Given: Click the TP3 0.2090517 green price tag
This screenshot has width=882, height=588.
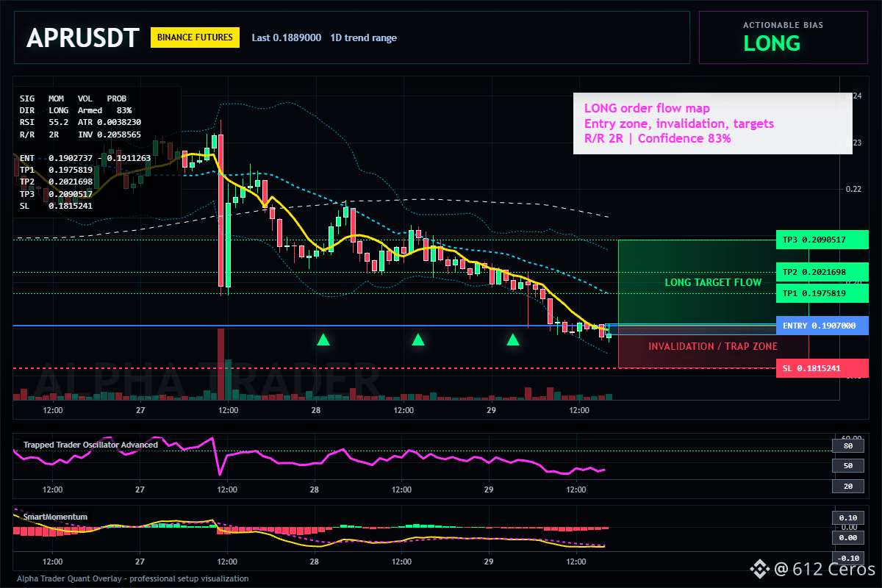Looking at the screenshot, I should (823, 240).
